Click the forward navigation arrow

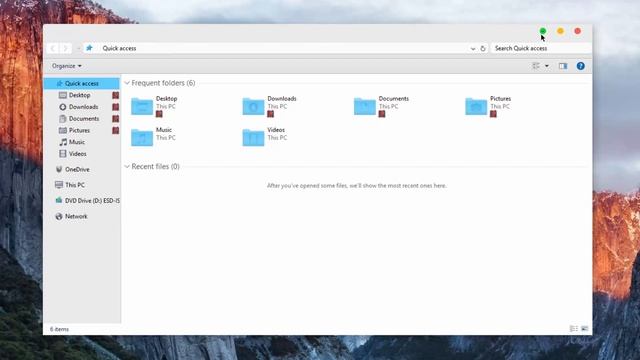65,48
